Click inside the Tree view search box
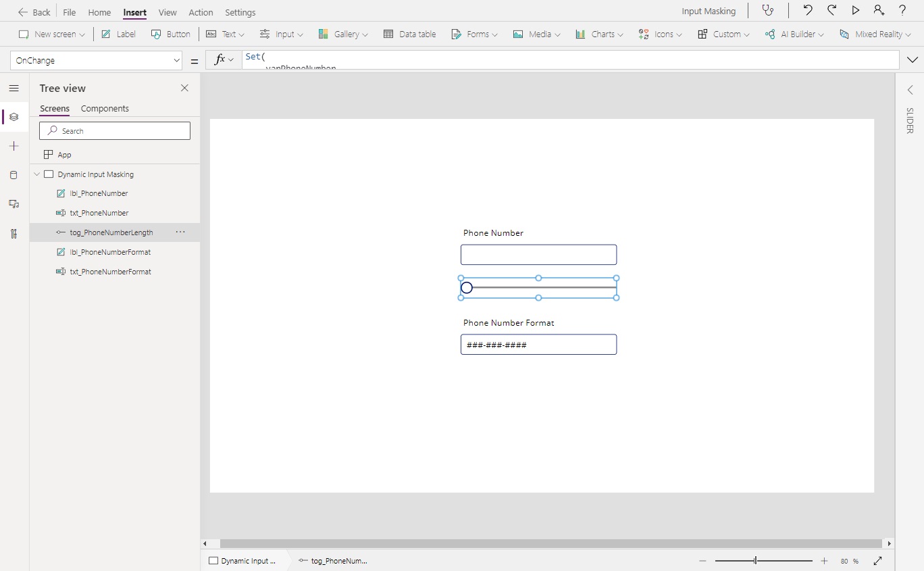Viewport: 924px width, 571px height. 115,130
